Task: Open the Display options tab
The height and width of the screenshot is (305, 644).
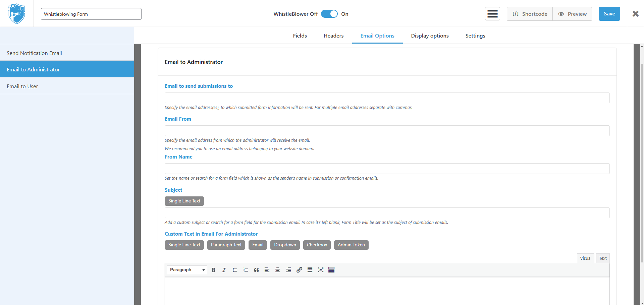Action: point(430,36)
